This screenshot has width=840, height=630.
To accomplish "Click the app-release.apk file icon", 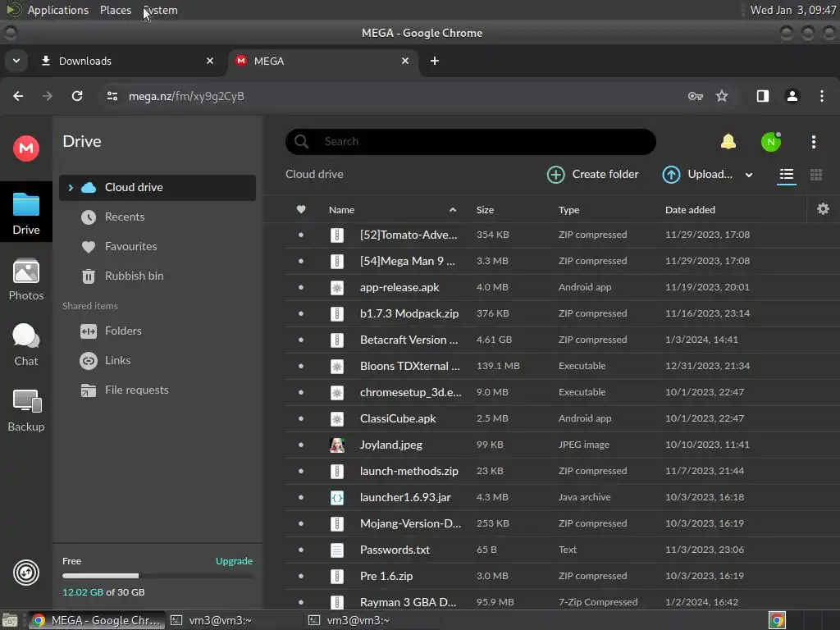I will (337, 287).
